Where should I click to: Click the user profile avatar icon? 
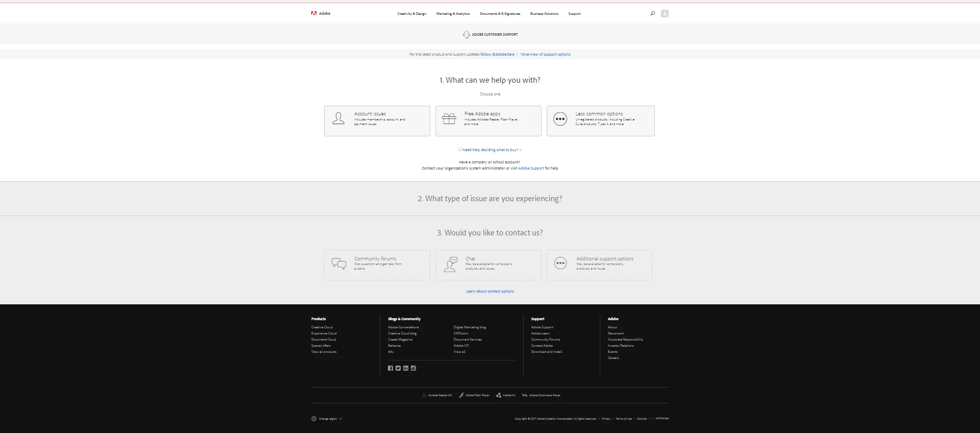665,13
